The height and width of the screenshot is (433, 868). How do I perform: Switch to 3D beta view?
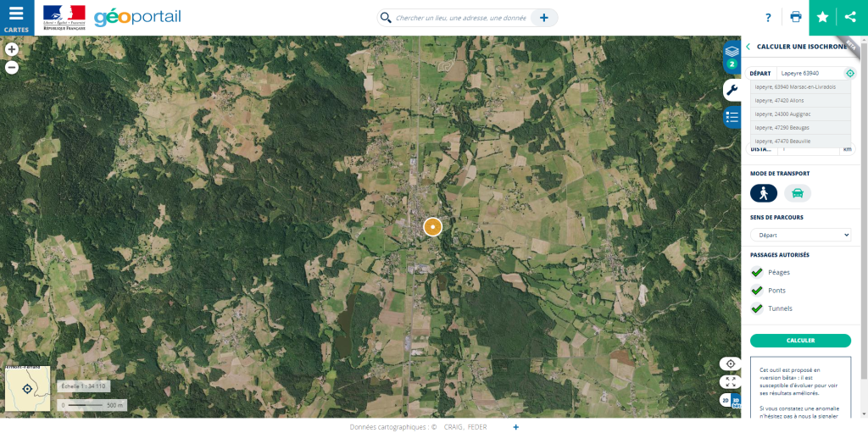click(x=736, y=401)
